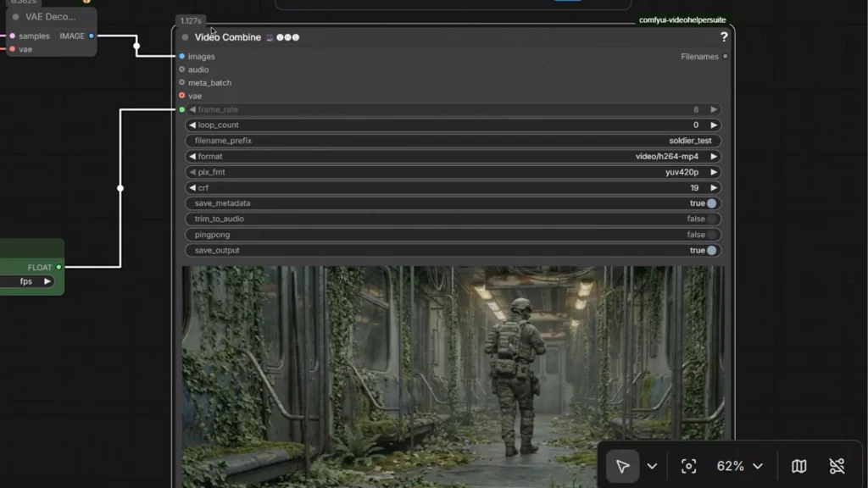This screenshot has width=868, height=488.
Task: Increase crf value with right arrow
Action: [714, 188]
